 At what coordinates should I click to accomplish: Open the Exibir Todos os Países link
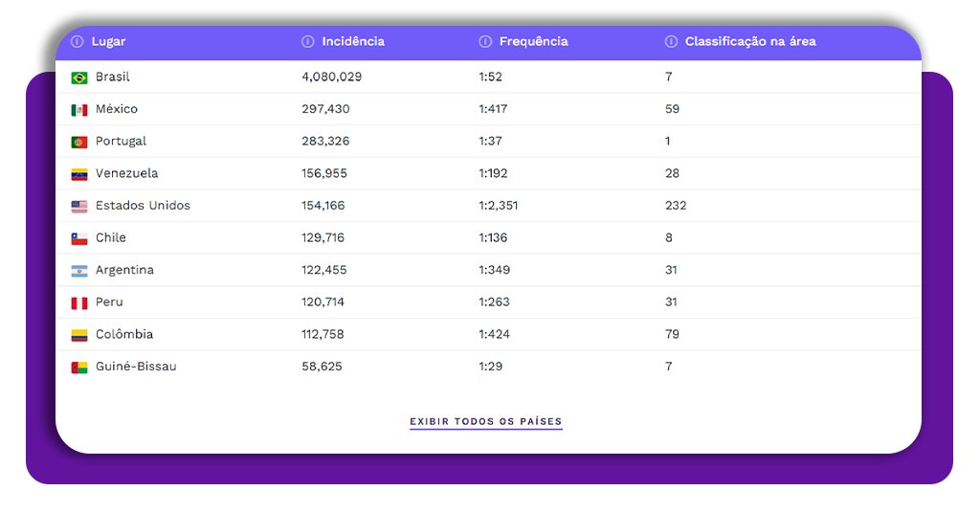pyautogui.click(x=486, y=422)
